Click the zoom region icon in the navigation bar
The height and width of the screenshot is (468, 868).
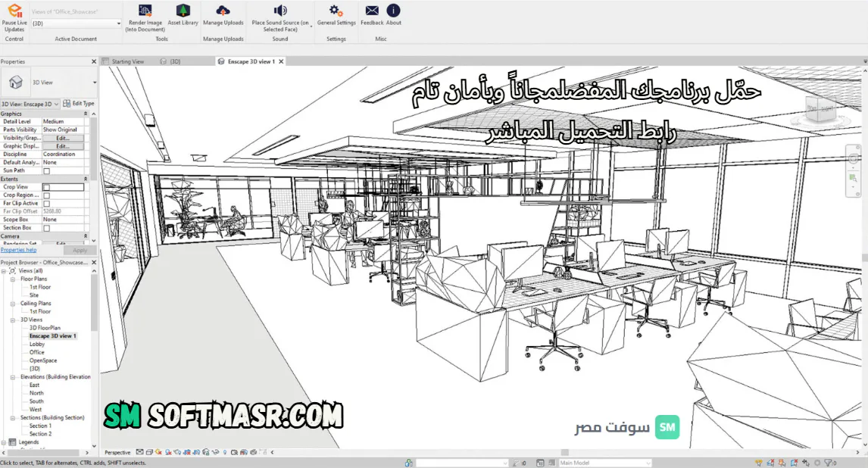853,178
